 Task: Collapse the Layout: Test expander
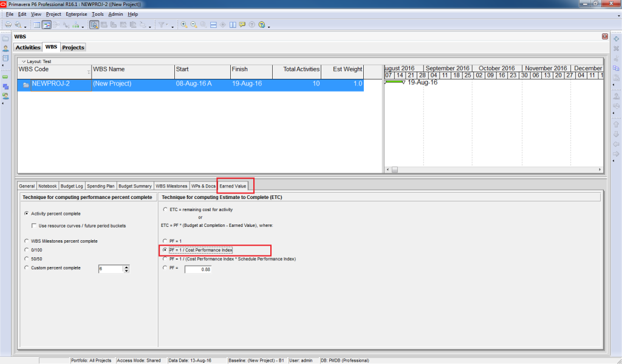24,61
